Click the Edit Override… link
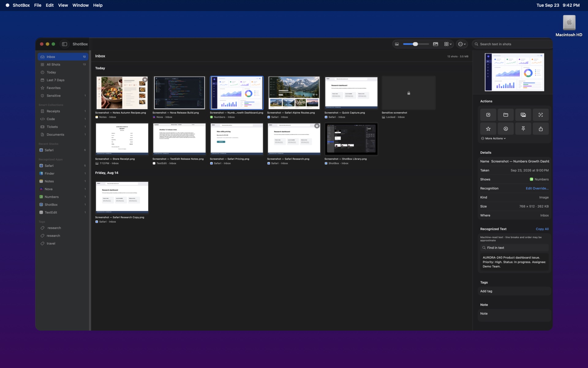The width and height of the screenshot is (588, 368). click(x=537, y=188)
